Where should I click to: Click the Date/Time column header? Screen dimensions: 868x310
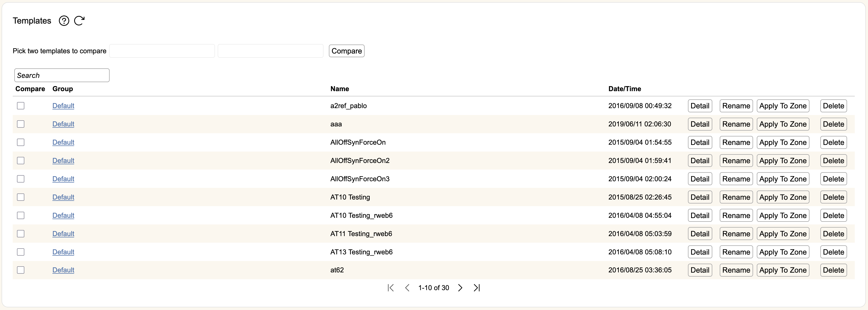625,89
